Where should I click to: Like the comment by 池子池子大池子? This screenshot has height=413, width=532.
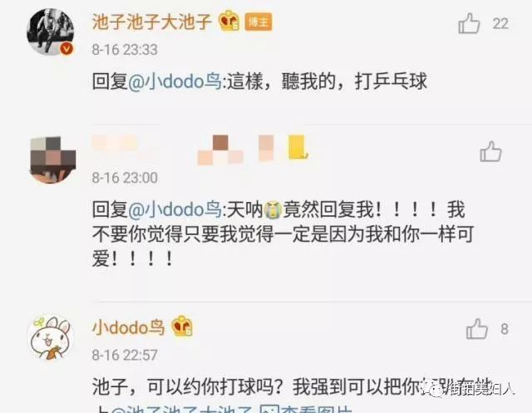469,23
